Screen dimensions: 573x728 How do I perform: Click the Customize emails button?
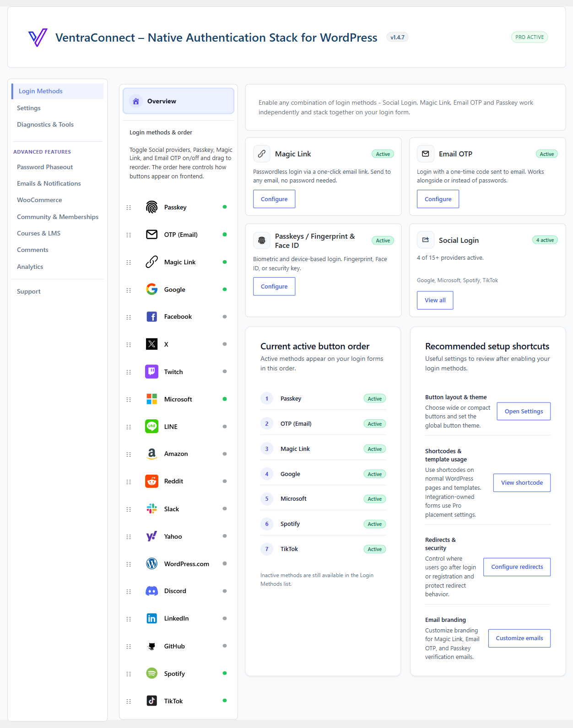point(519,638)
